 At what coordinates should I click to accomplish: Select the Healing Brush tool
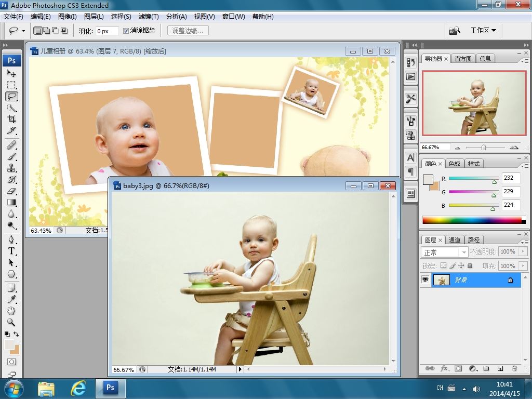click(11, 145)
